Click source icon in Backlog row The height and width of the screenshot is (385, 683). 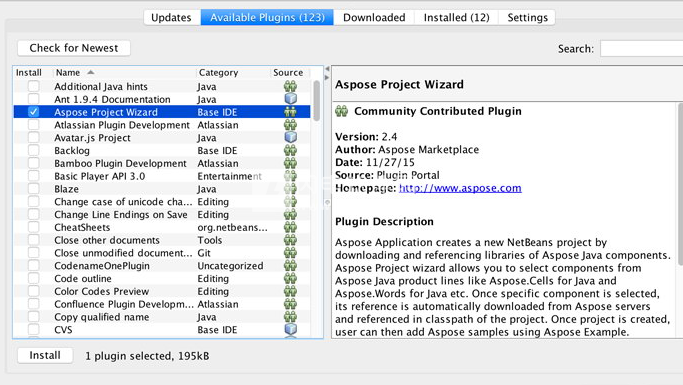pyautogui.click(x=291, y=150)
